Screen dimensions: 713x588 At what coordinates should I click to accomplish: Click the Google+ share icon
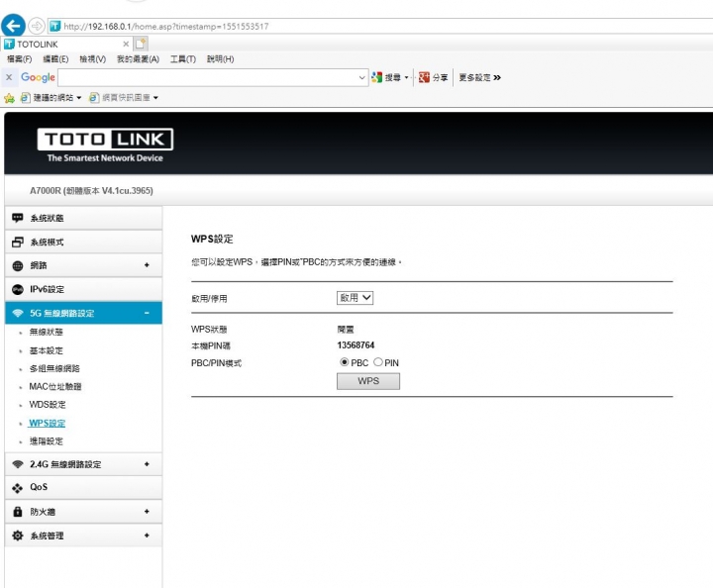424,77
